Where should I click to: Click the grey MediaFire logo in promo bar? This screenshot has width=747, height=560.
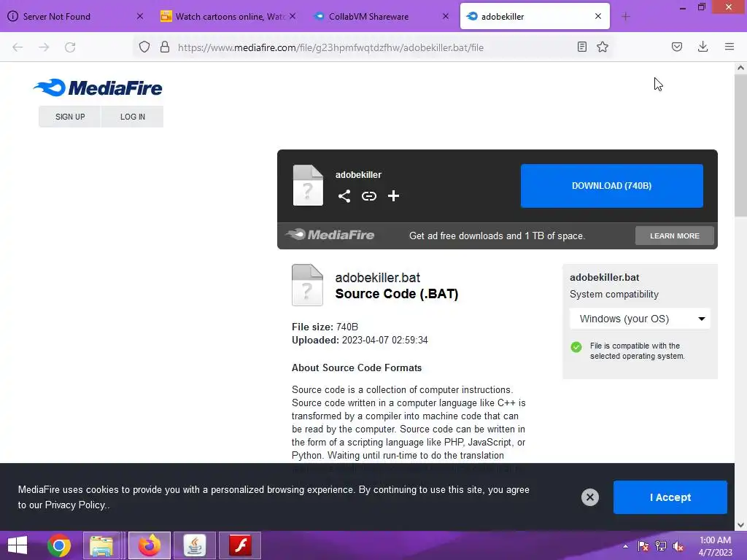point(330,235)
